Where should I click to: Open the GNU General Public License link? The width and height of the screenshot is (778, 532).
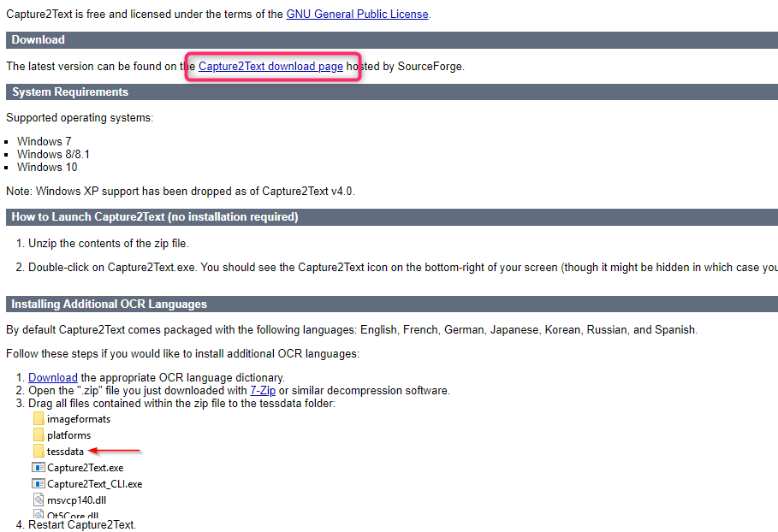point(357,14)
